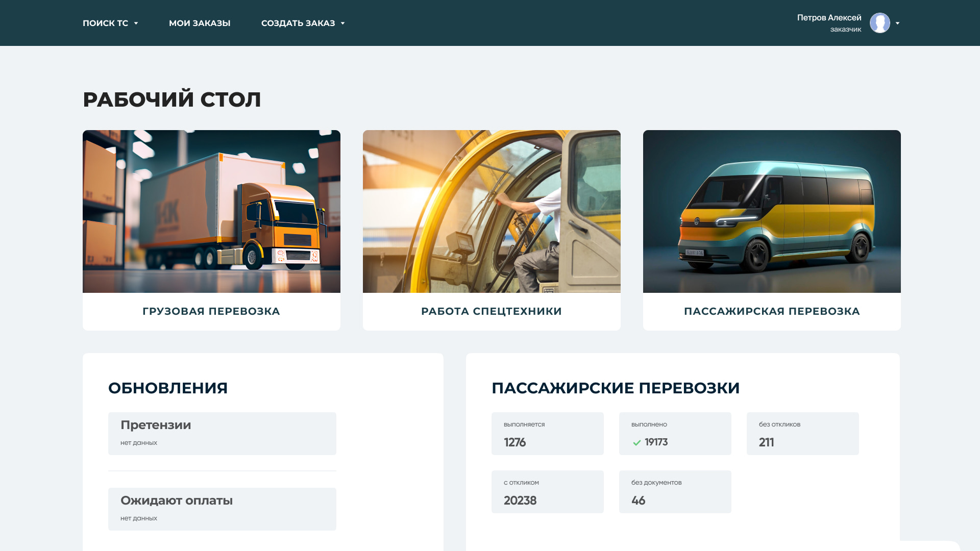Select ПАССАЖИРСКАЯ ПЕРЕВОЗКА card label
The height and width of the screenshot is (551, 980).
(x=772, y=311)
